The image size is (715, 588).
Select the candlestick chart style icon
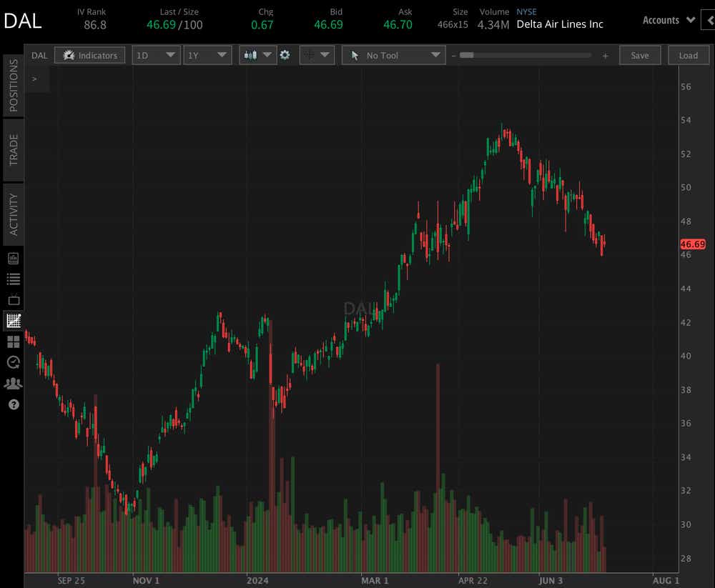click(252, 55)
